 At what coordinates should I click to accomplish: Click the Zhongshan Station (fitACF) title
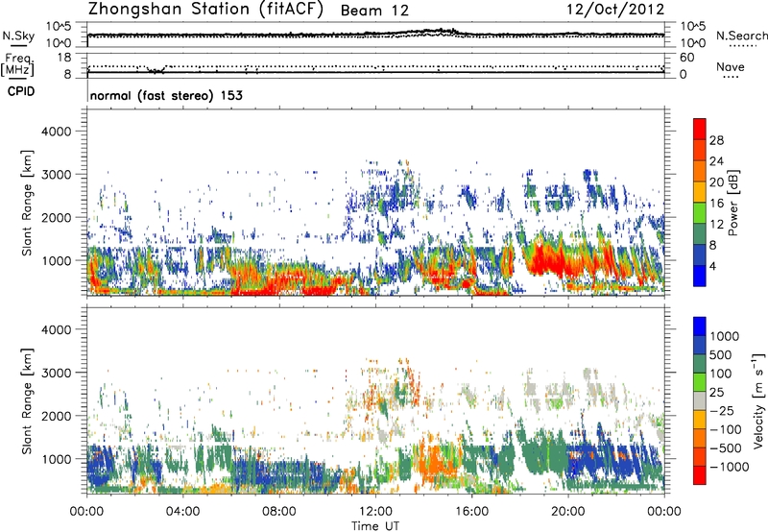pos(205,10)
